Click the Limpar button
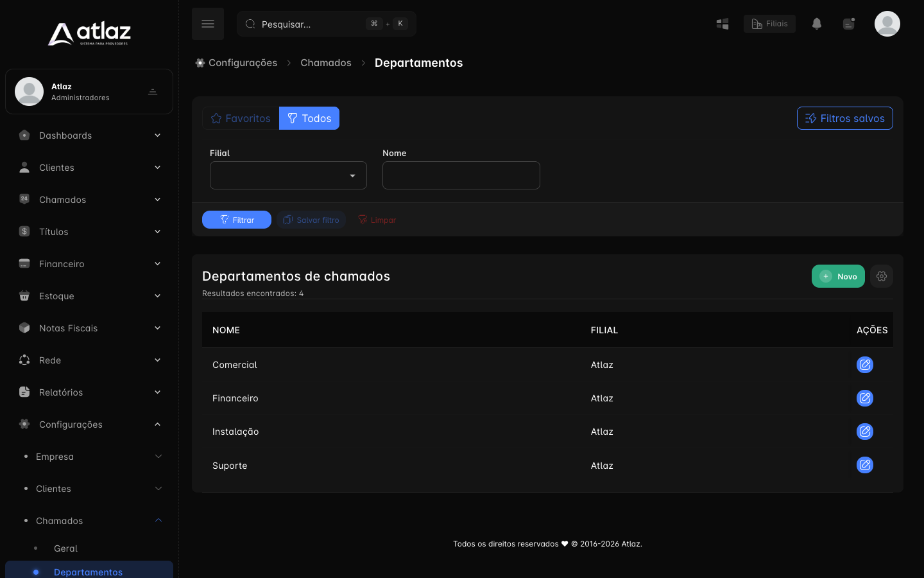 377,220
